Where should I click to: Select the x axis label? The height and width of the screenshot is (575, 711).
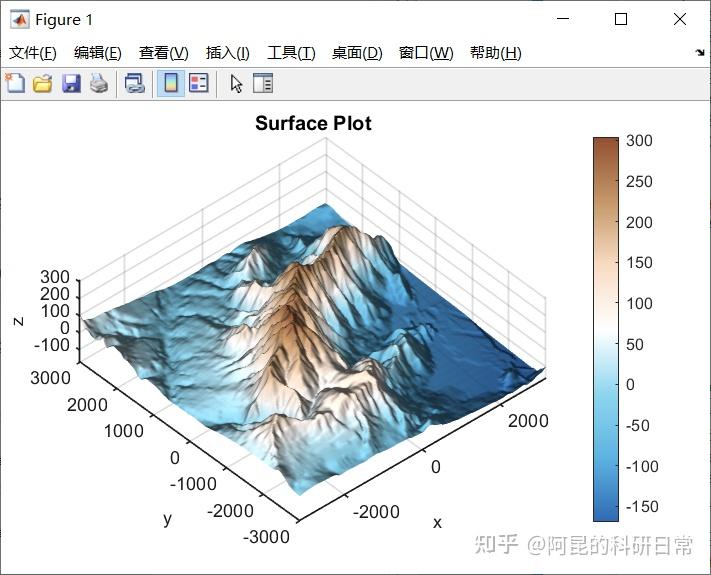(437, 523)
